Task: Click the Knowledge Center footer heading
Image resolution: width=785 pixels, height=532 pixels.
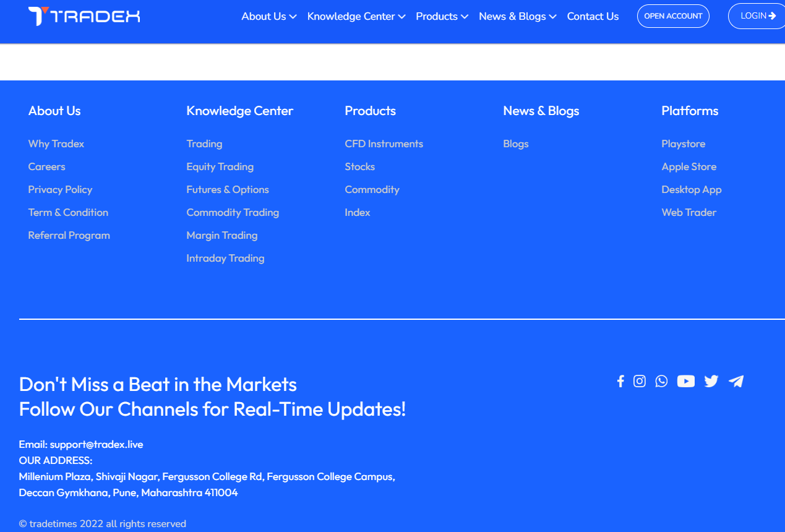Action: coord(240,111)
